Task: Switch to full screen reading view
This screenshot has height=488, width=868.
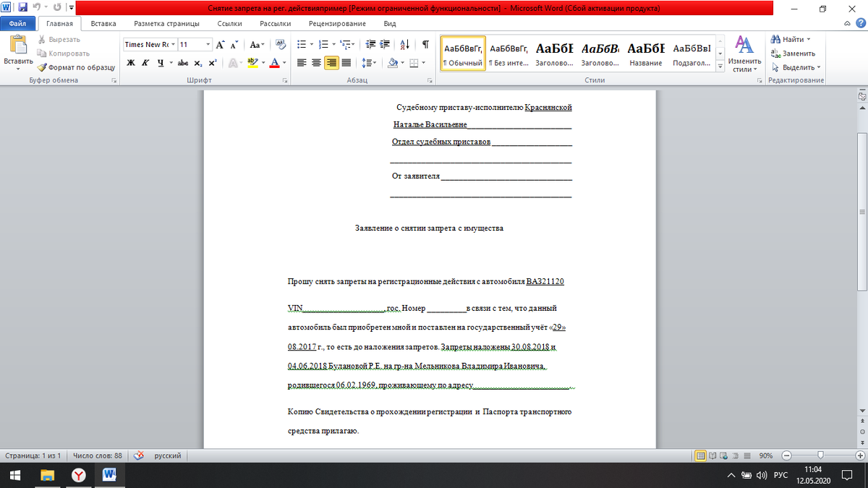Action: coord(712,455)
